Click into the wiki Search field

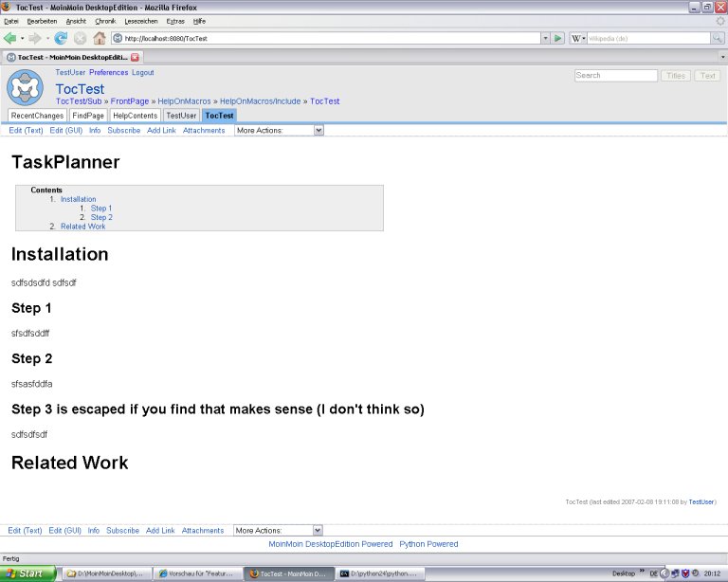615,76
